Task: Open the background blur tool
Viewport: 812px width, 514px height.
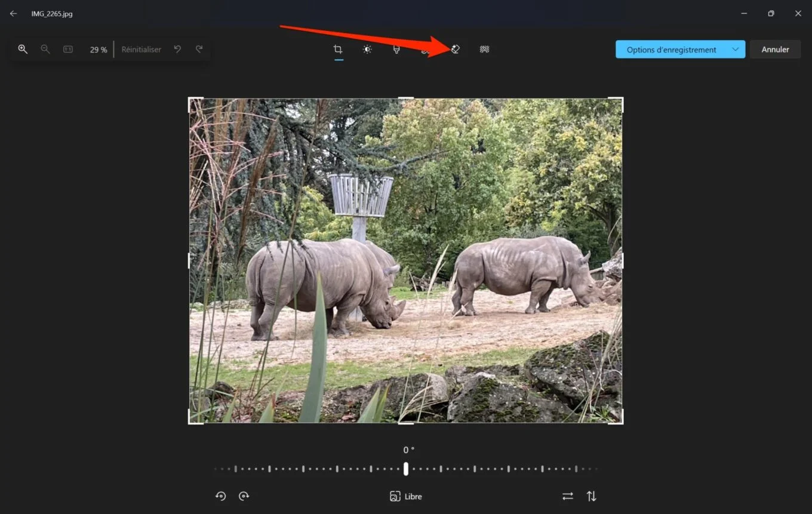Action: point(485,50)
